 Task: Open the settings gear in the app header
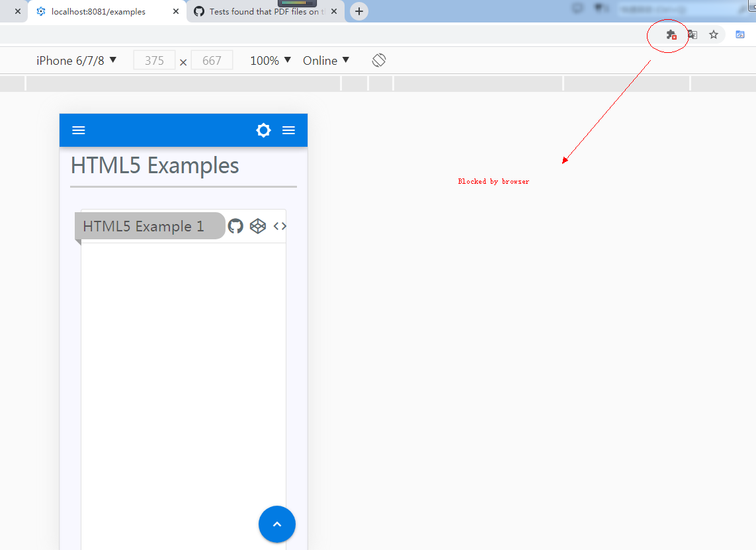[263, 130]
